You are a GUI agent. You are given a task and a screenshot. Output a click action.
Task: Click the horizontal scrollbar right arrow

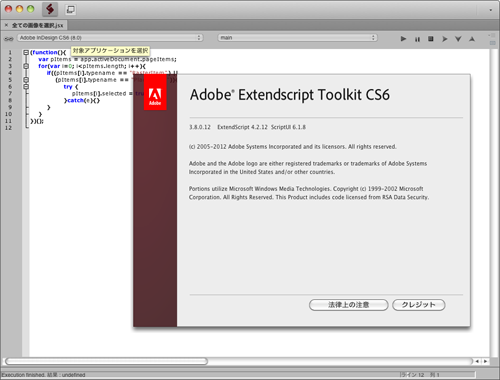(x=485, y=361)
